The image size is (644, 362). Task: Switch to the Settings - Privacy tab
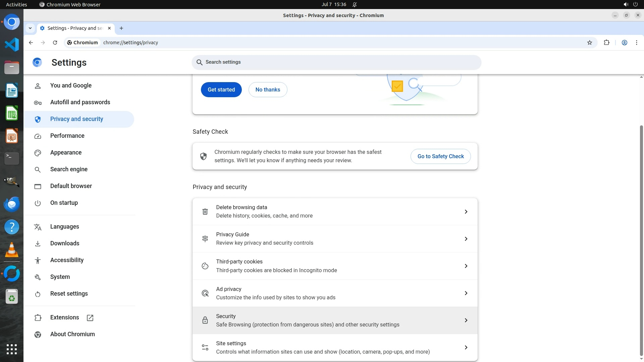point(74,28)
